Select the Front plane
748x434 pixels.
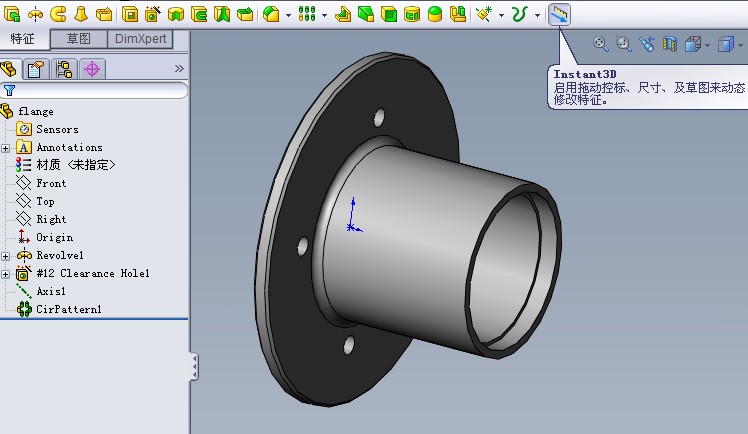[x=51, y=183]
